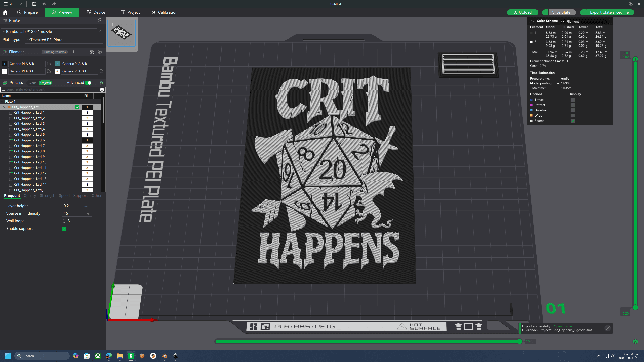
Task: Click the upload to printer icon
Action: pyautogui.click(x=523, y=12)
